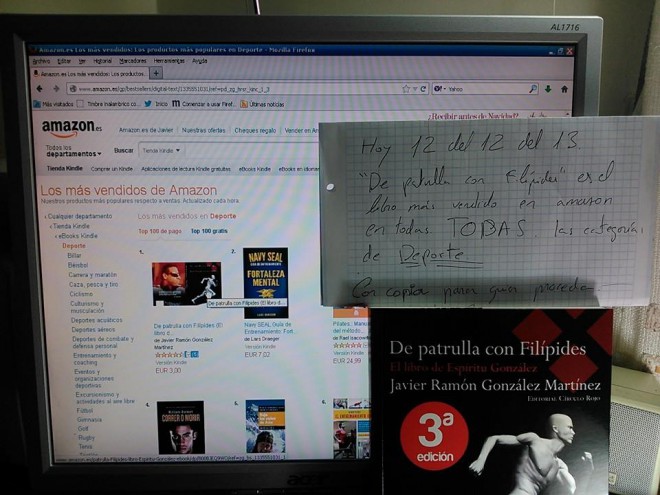Open Navy SEAL Fortaleza Mental cover
The width and height of the screenshot is (660, 495).
tap(266, 282)
